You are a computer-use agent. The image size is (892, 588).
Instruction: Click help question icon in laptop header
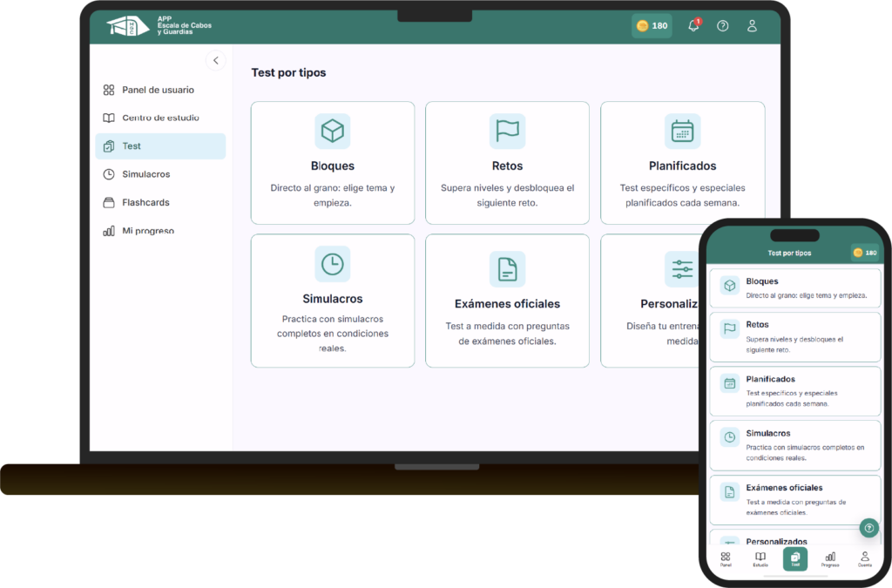click(x=722, y=25)
